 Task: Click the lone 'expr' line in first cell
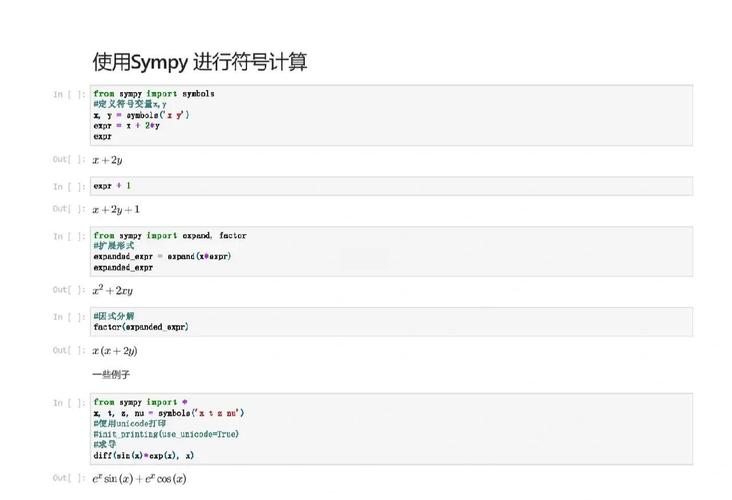(102, 136)
